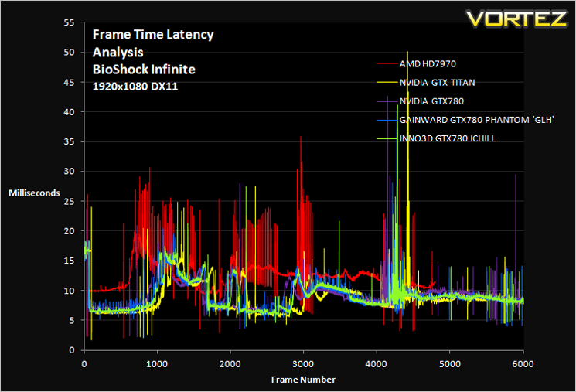This screenshot has height=392, width=576.
Task: Click the INNO3D GTX780 ICHILL legend label
Action: click(x=448, y=139)
